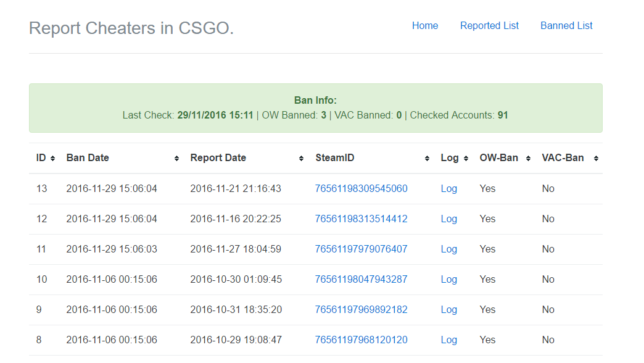The image size is (644, 363).
Task: Visit SteamID 76561198047943287 profile
Action: coord(361,280)
